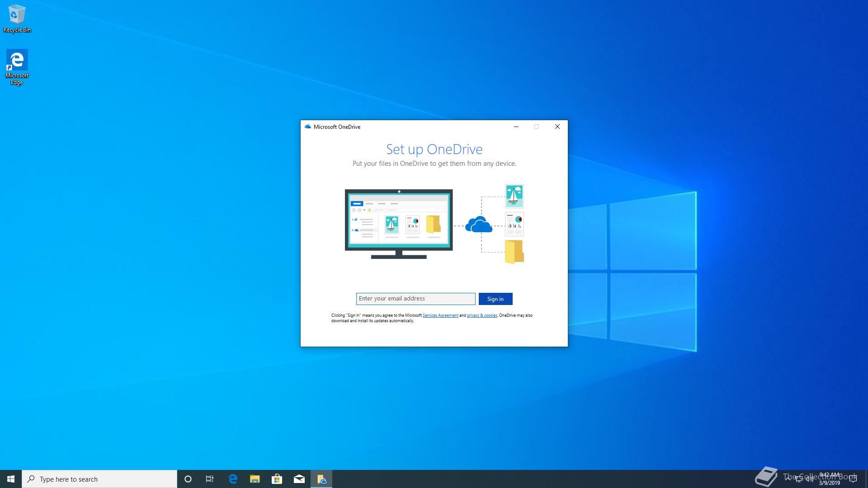Minimize the Microsoft OneDrive window

pyautogui.click(x=516, y=127)
